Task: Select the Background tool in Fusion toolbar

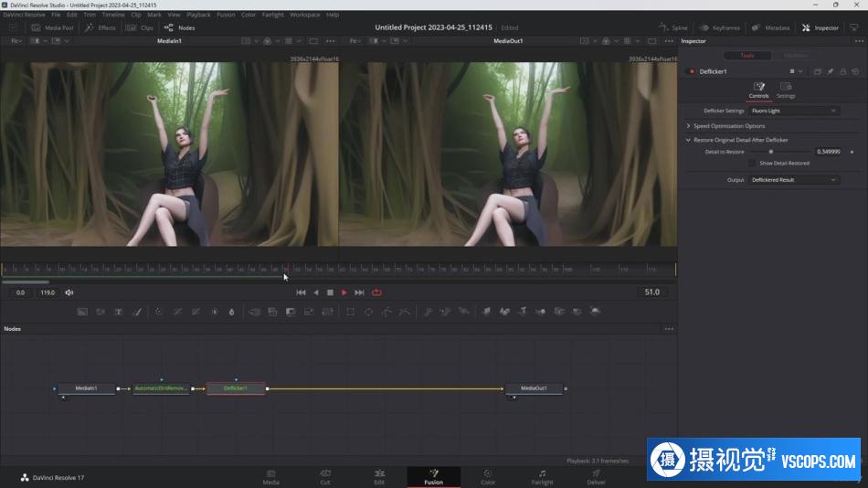Action: click(x=82, y=312)
